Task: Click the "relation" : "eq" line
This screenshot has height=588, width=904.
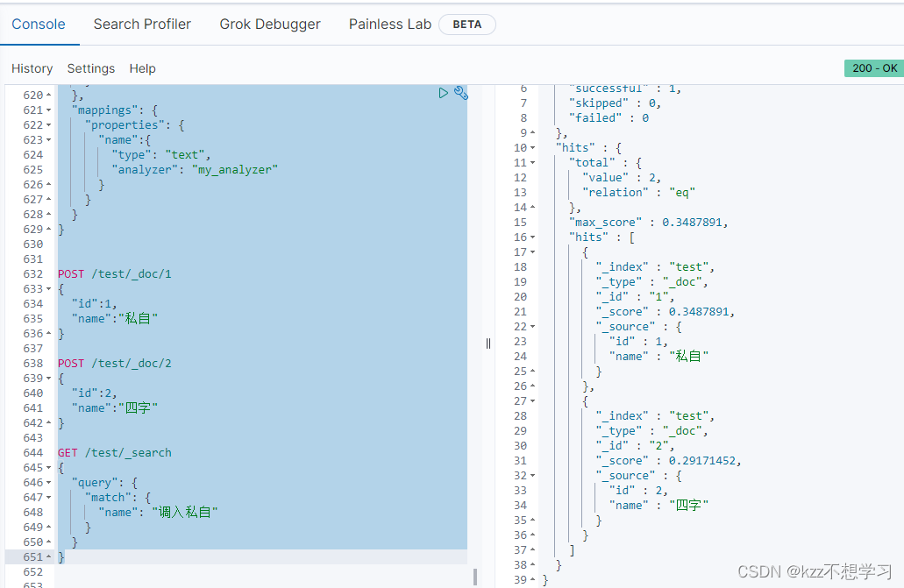Action: [639, 193]
